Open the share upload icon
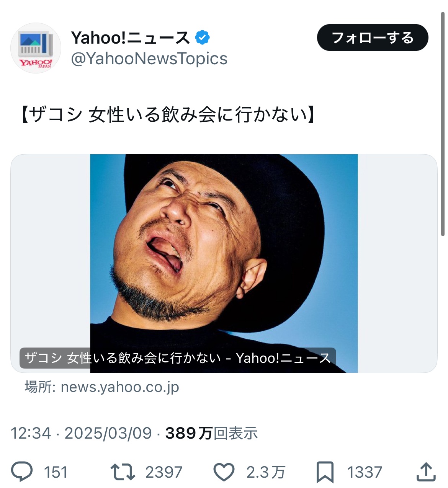Viewport: 448px width, 488px height. 426,472
